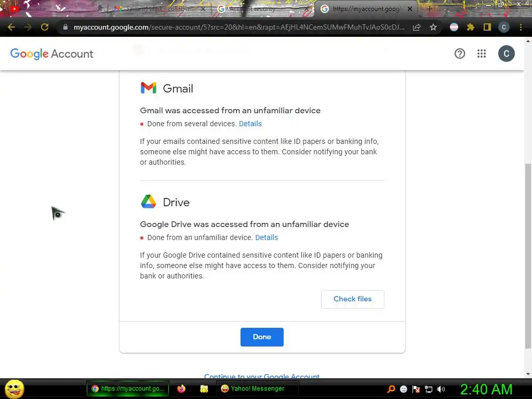Click the round white tray icon
The height and width of the screenshot is (399, 532).
click(x=403, y=389)
